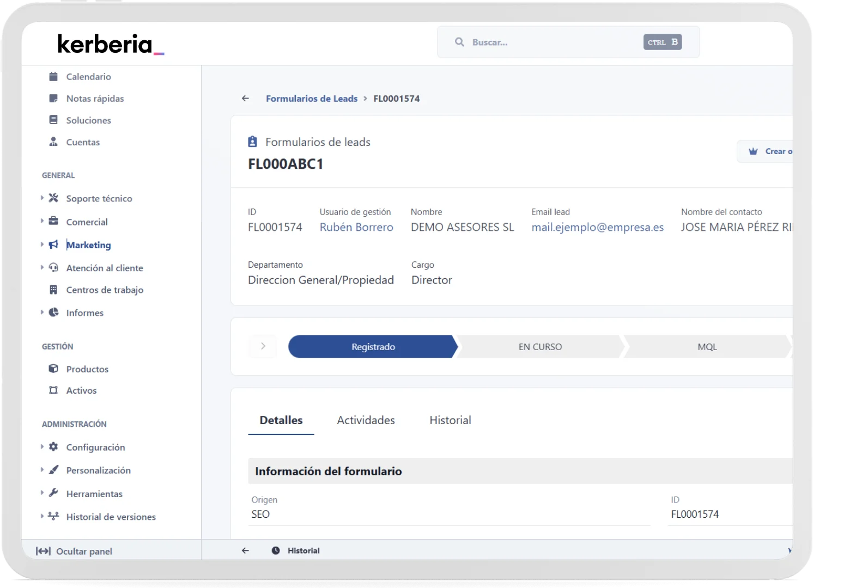Click the mail.ejemplo@empresa.es email link

click(x=598, y=227)
